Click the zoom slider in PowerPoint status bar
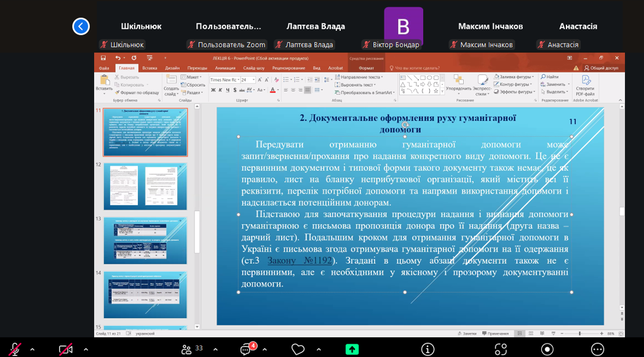This screenshot has width=644, height=357. [x=579, y=334]
